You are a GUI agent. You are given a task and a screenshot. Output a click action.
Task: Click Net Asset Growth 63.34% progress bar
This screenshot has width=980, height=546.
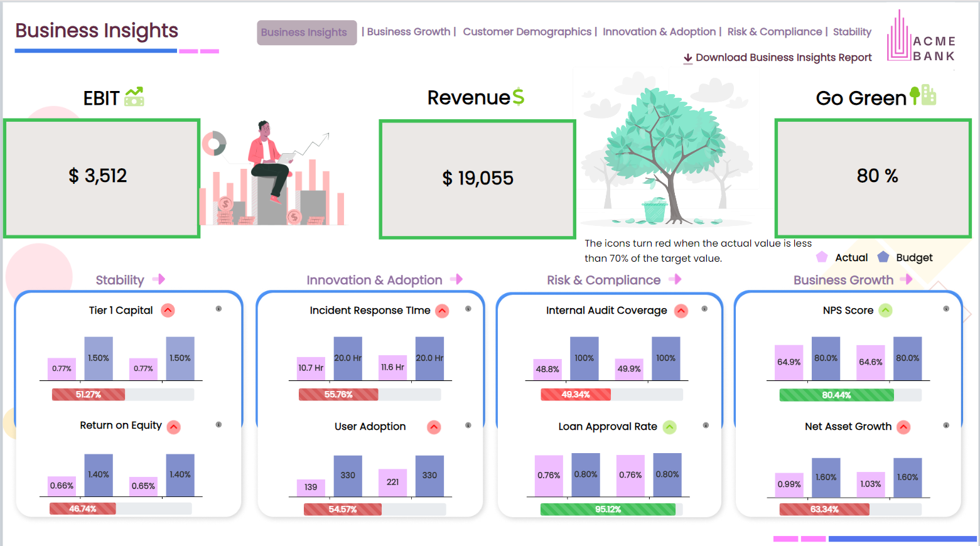pos(851,510)
